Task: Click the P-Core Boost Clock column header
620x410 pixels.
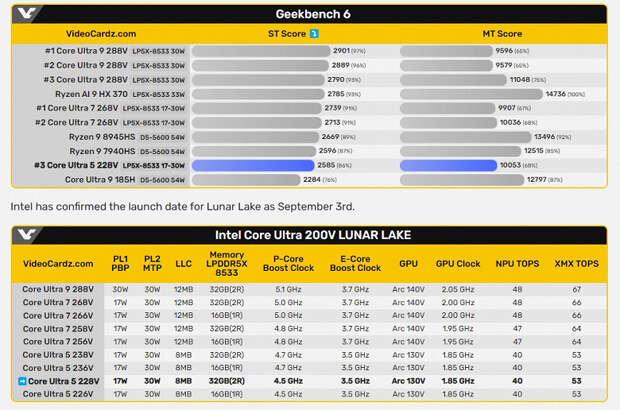Action: click(x=288, y=263)
